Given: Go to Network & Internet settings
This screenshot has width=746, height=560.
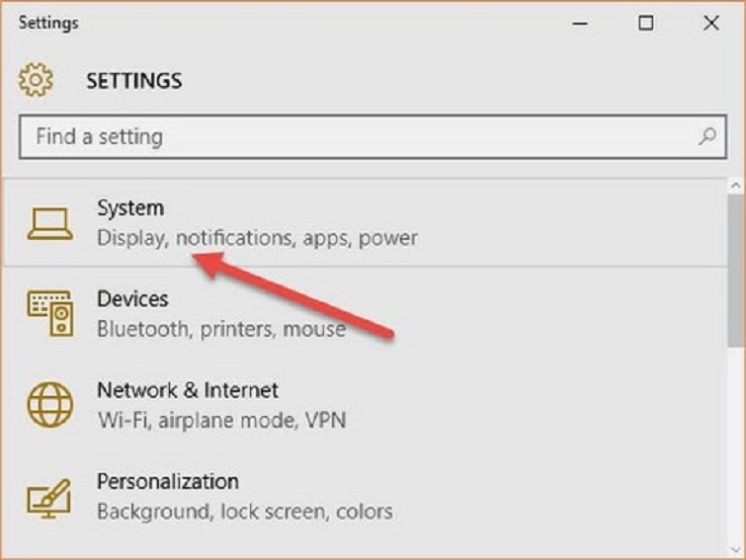Looking at the screenshot, I should coord(188,389).
